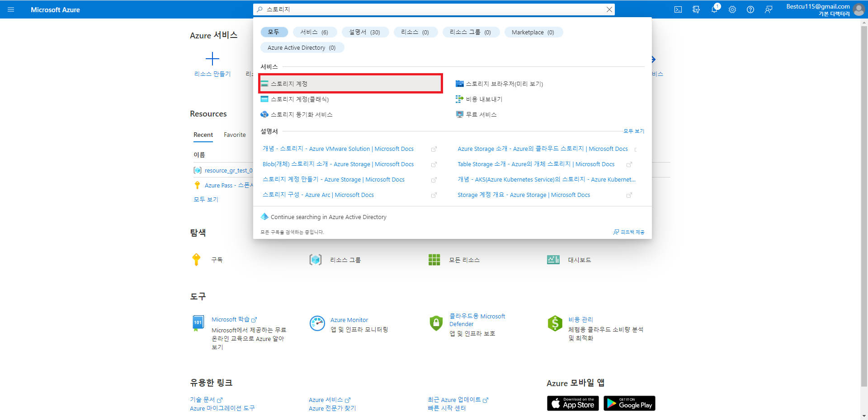Click the 리소스 만들기 plus icon
The width and height of the screenshot is (868, 420).
click(x=212, y=59)
